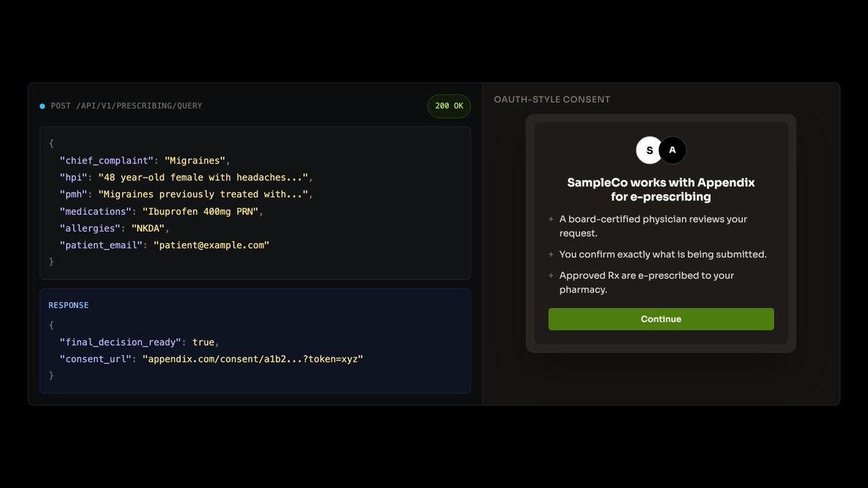Click the black A logo circle
868x488 pixels.
673,150
